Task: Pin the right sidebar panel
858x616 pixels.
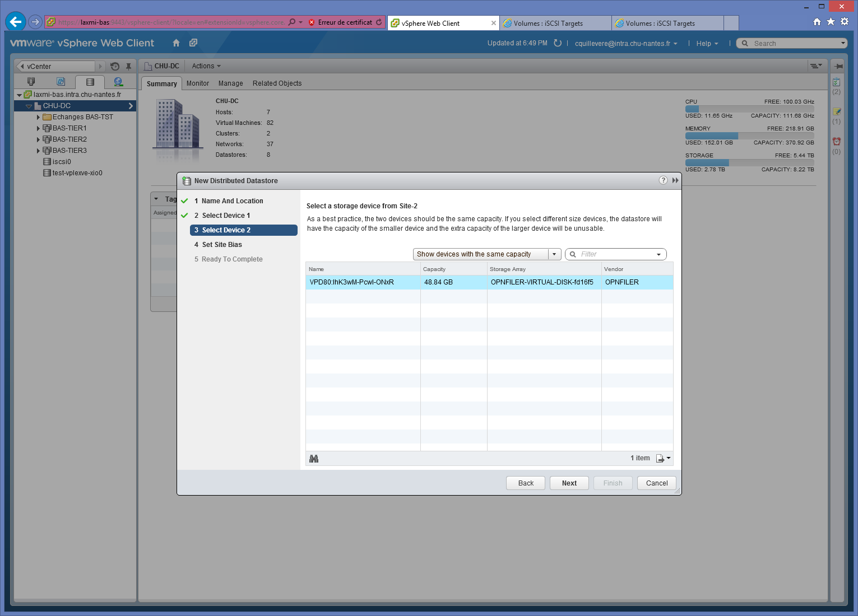Action: tap(838, 66)
